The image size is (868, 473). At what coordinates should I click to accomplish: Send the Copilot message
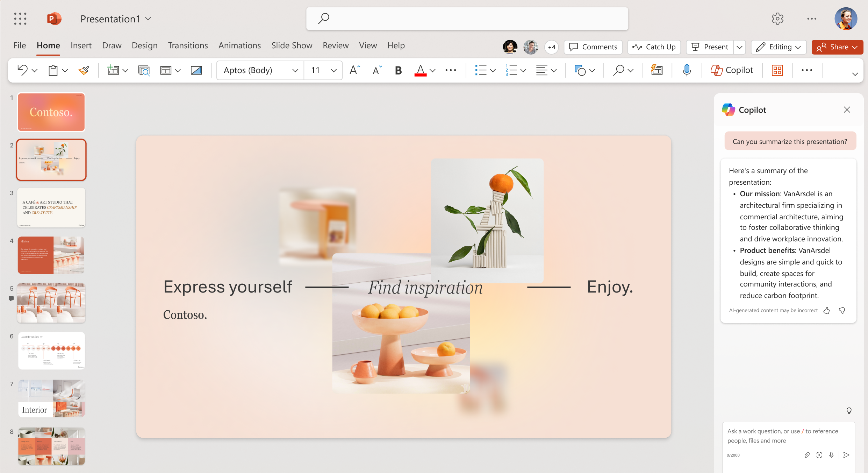pyautogui.click(x=846, y=455)
